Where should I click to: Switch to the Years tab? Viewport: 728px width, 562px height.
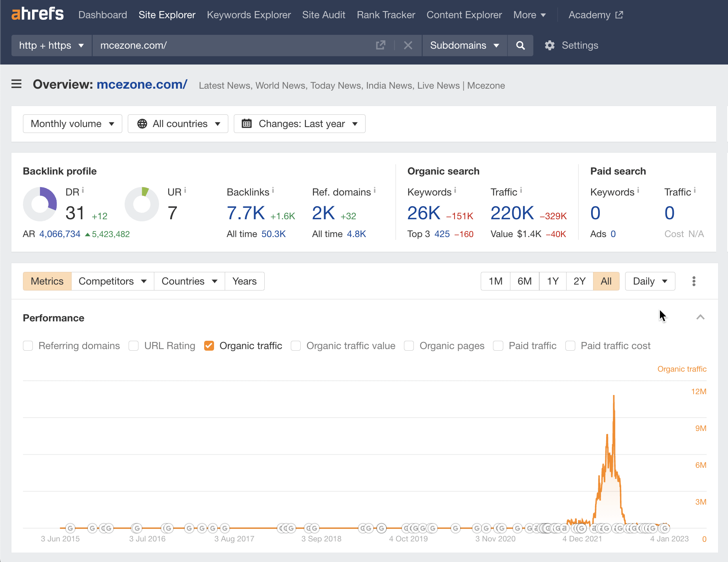[245, 281]
